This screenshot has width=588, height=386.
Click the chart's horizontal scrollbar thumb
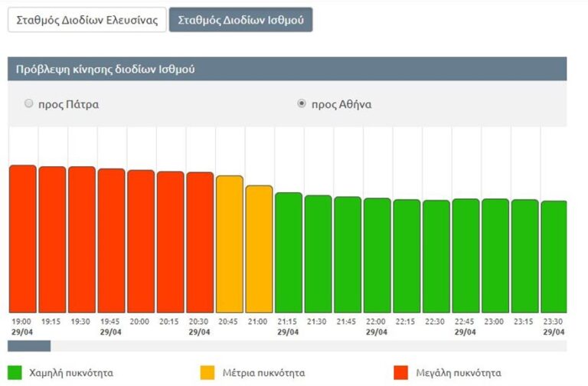[29, 346]
